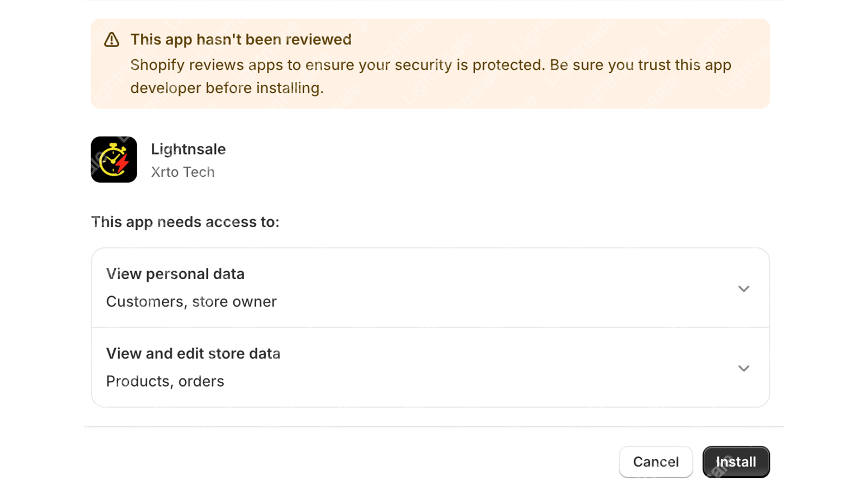
Task: Click the "This app hasn't been reviewed" title
Action: pyautogui.click(x=241, y=40)
